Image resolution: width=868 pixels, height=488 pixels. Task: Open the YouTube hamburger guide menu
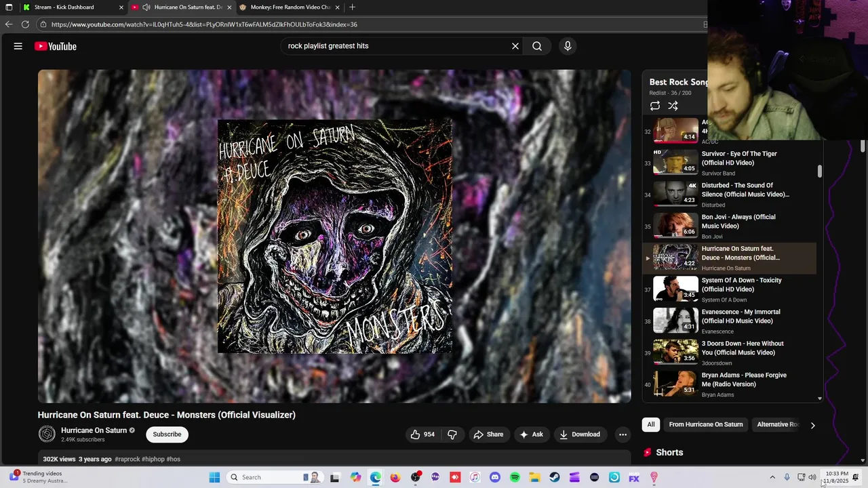pos(18,46)
